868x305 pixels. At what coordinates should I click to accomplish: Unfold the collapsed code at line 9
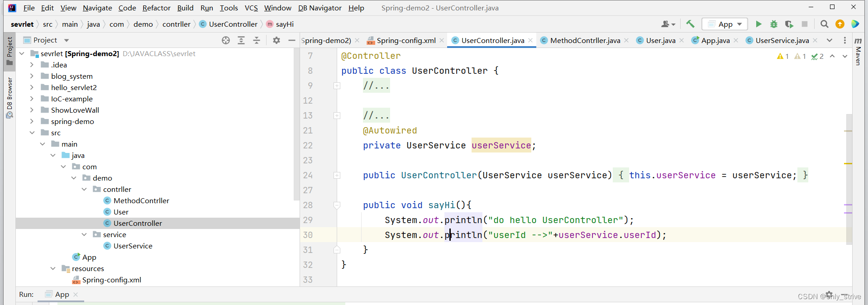(x=337, y=86)
